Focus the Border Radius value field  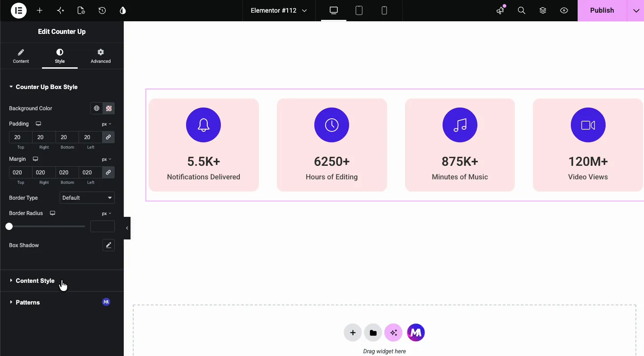click(103, 226)
